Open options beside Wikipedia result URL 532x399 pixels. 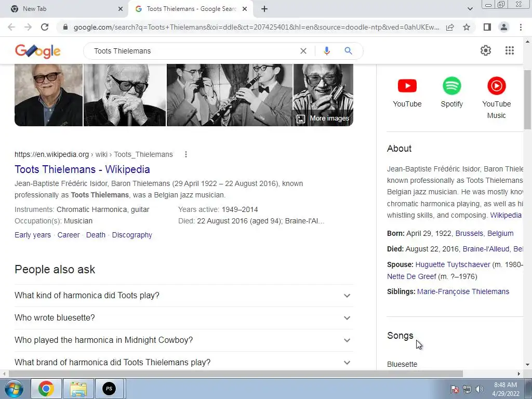185,154
